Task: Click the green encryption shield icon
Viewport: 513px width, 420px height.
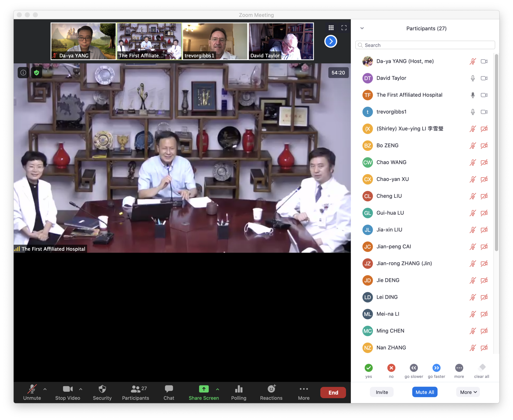Action: point(37,73)
